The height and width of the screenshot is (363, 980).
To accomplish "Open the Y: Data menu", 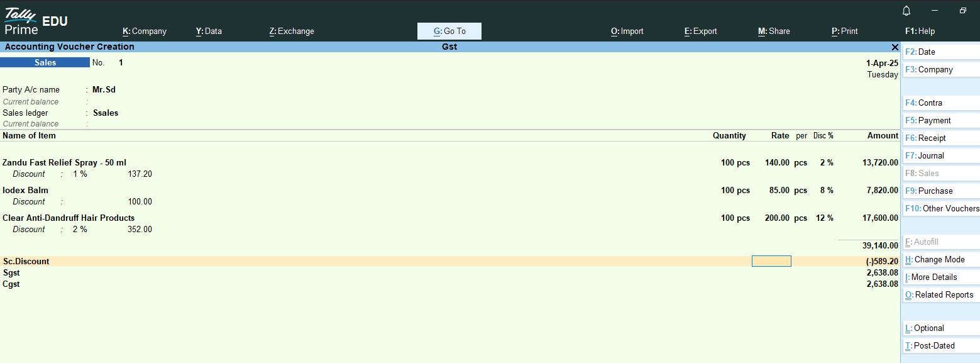I will 209,31.
